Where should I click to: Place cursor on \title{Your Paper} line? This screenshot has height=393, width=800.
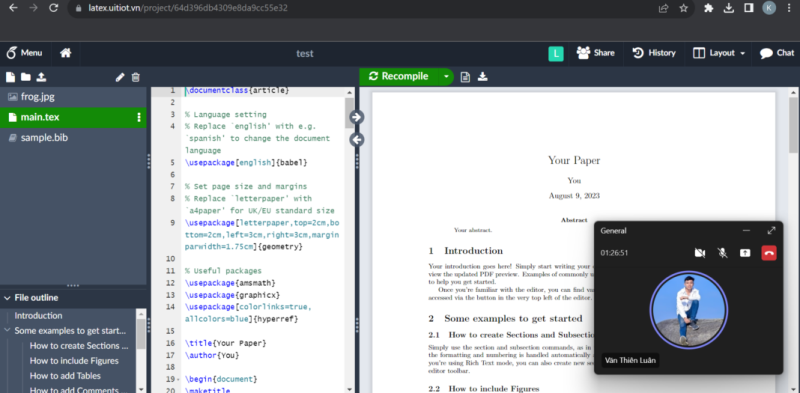pos(226,343)
